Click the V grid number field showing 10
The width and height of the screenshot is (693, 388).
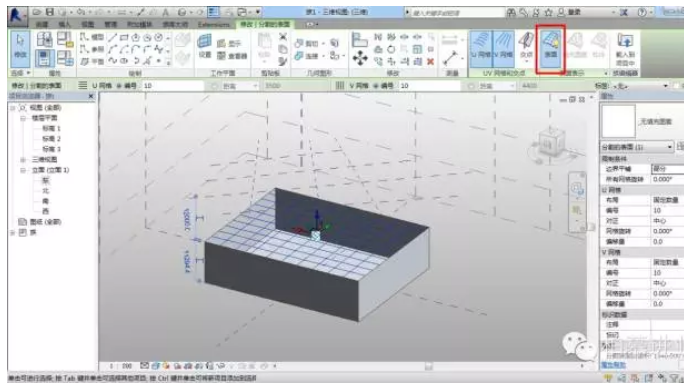[x=429, y=86]
